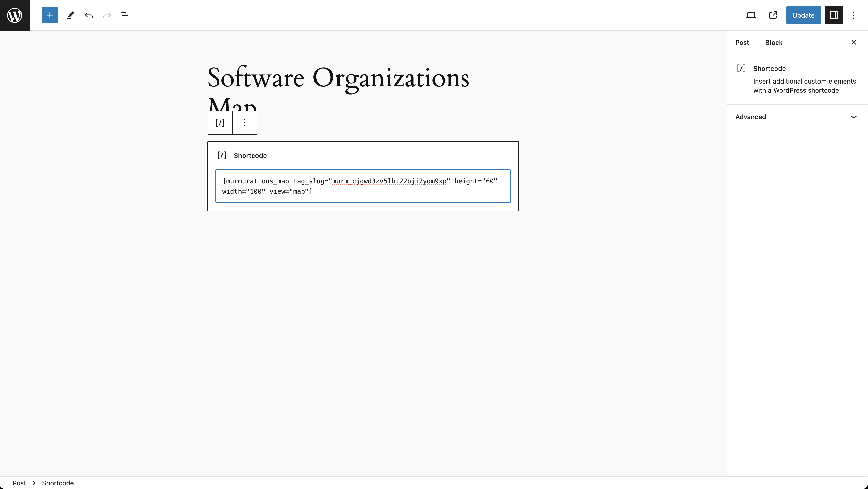Select the Block tab
This screenshot has height=489, width=868.
[x=774, y=43]
